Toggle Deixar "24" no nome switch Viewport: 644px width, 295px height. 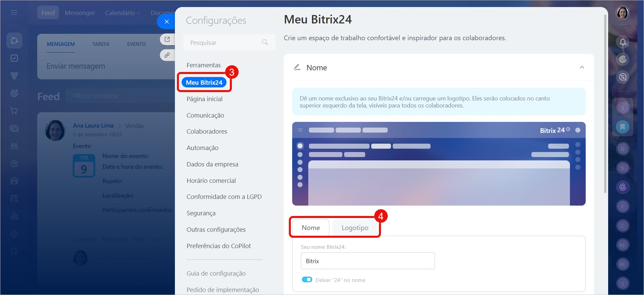point(307,280)
